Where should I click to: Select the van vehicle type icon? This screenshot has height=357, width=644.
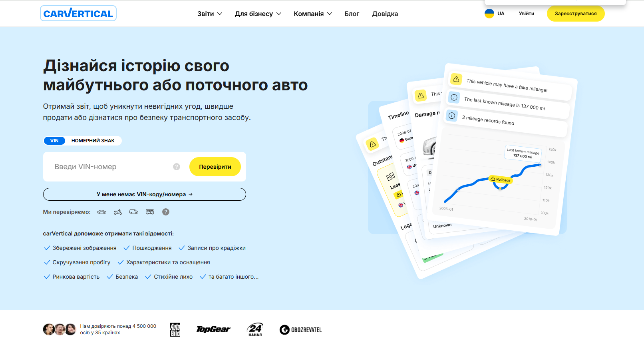[134, 212]
